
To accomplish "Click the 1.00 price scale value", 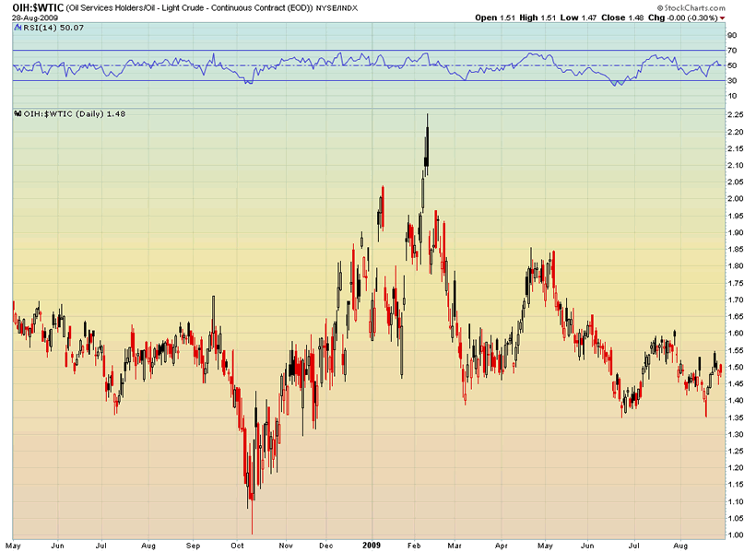I will [x=736, y=534].
